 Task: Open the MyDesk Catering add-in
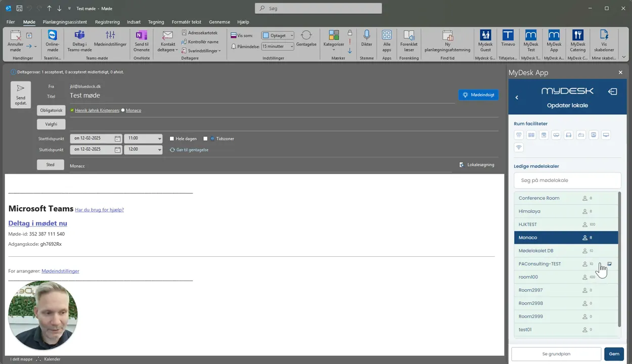tap(577, 41)
